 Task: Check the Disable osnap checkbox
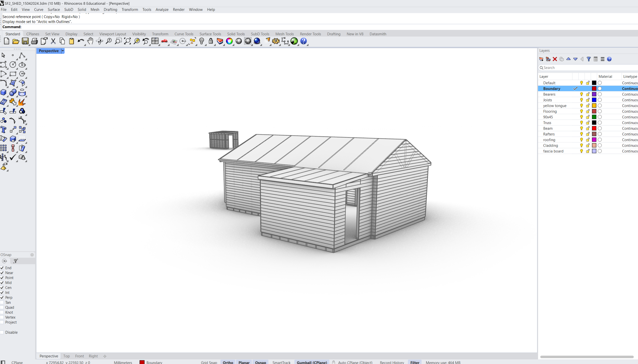coord(2,332)
